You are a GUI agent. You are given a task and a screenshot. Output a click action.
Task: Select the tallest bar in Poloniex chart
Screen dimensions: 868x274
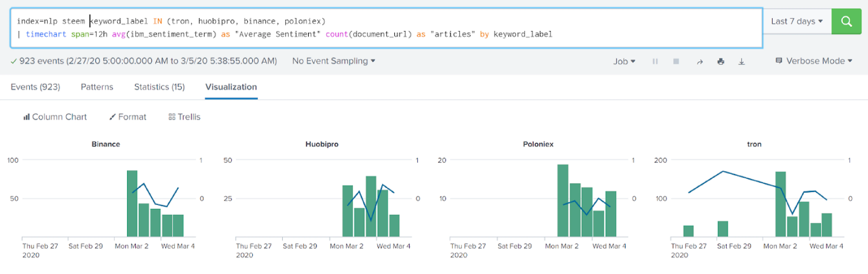pos(563,200)
